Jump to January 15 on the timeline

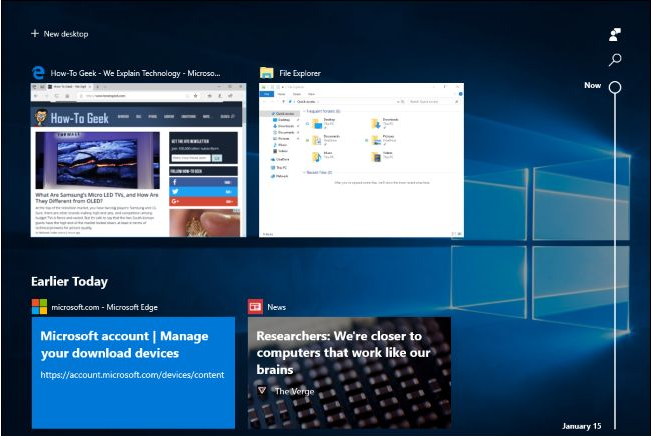click(x=581, y=426)
